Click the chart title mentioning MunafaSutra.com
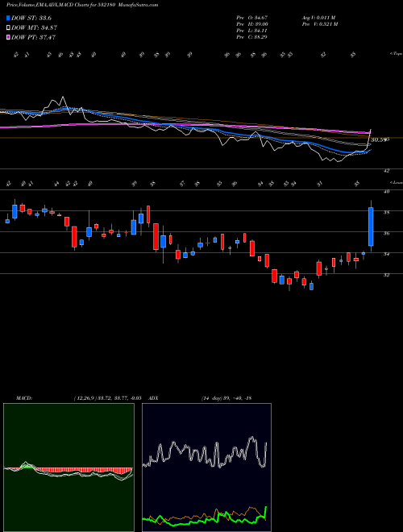The image size is (403, 532). pos(82,5)
